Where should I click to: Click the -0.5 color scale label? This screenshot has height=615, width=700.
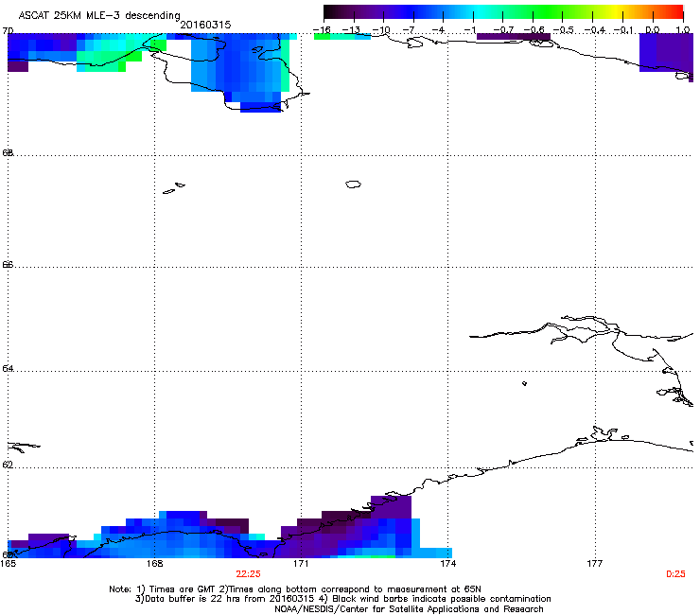(x=564, y=30)
